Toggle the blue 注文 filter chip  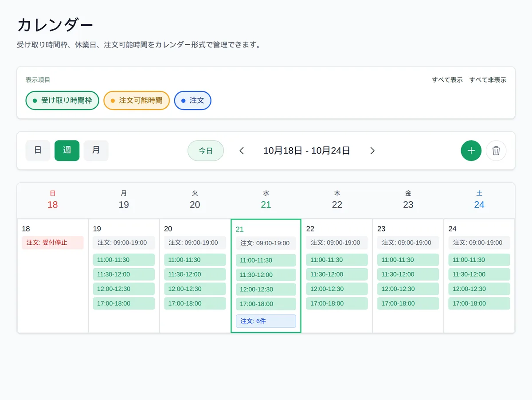(193, 101)
